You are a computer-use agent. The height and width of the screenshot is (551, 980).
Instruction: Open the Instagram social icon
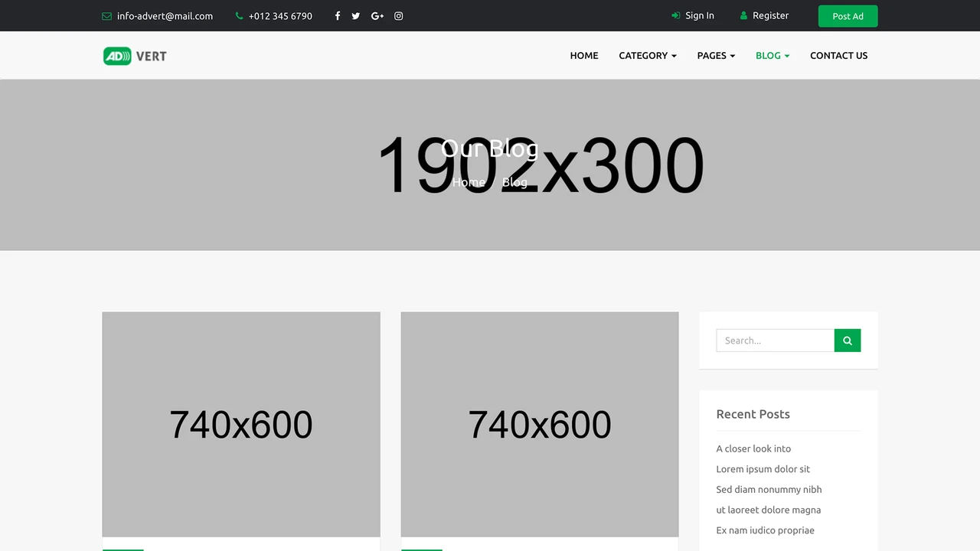399,16
